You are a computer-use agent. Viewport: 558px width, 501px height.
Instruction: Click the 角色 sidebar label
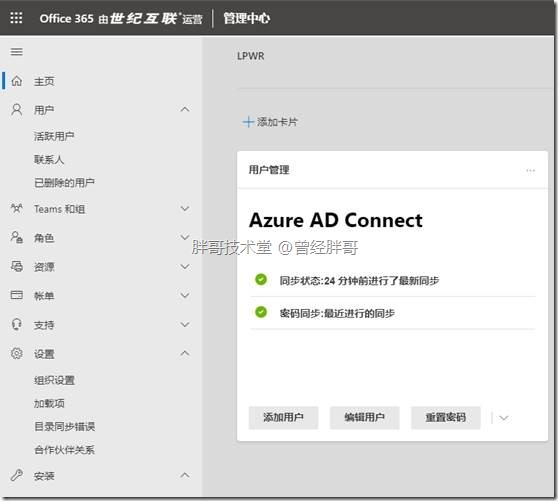click(44, 238)
